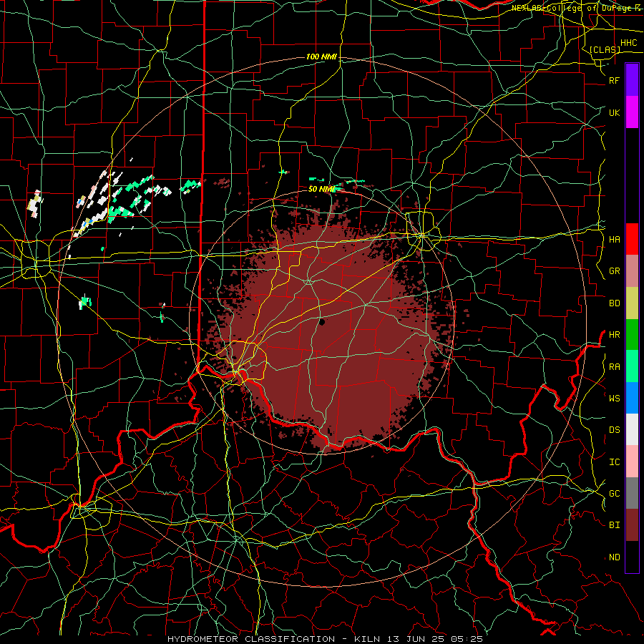Click the ND black legend swatch
Viewport: 644px width, 644px height.
632,557
